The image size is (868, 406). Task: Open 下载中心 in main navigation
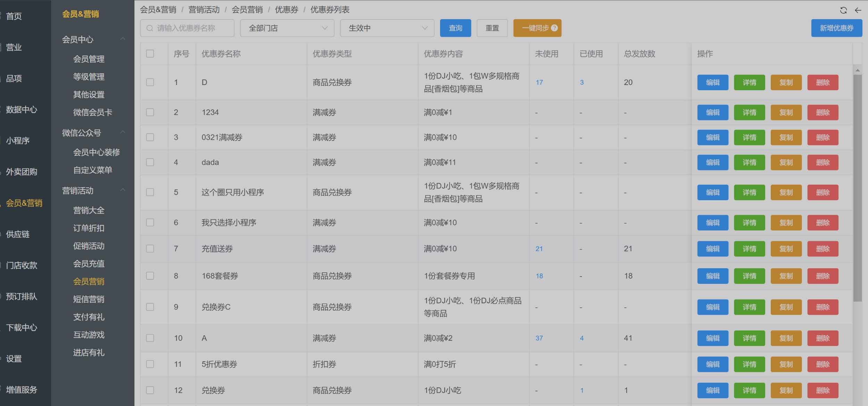(22, 328)
